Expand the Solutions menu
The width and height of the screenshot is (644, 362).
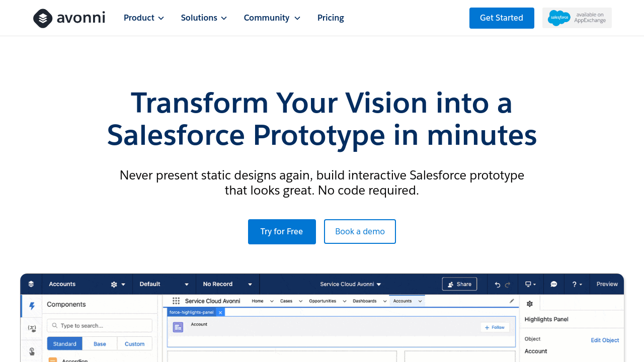204,18
